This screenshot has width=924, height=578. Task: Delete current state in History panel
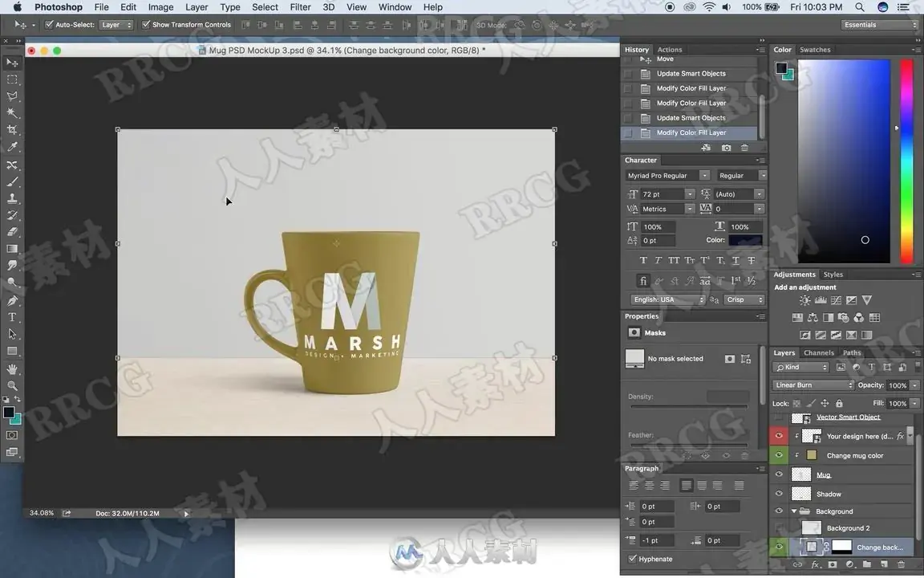744,148
